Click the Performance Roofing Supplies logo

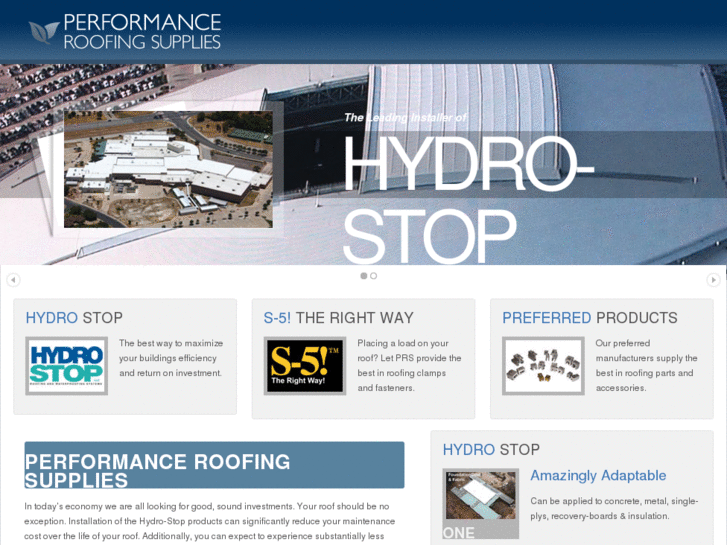point(125,32)
